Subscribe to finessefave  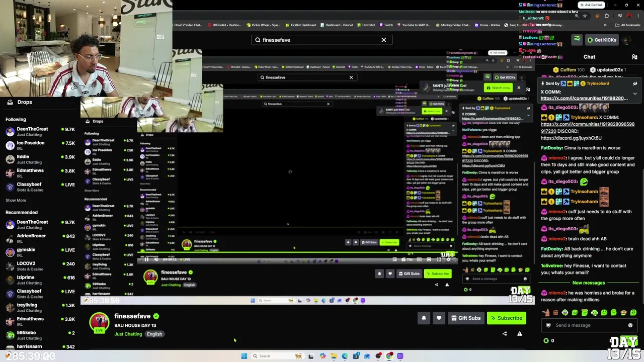(x=507, y=318)
